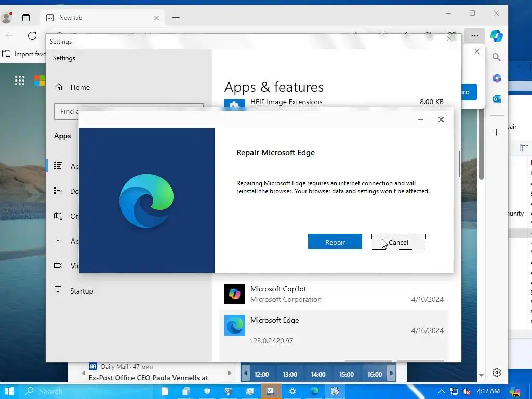
Task: Select the Offline maps sidebar icon
Action: 58,216
